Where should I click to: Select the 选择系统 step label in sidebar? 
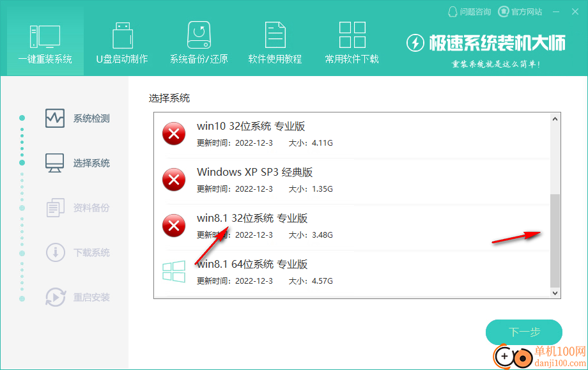(91, 163)
